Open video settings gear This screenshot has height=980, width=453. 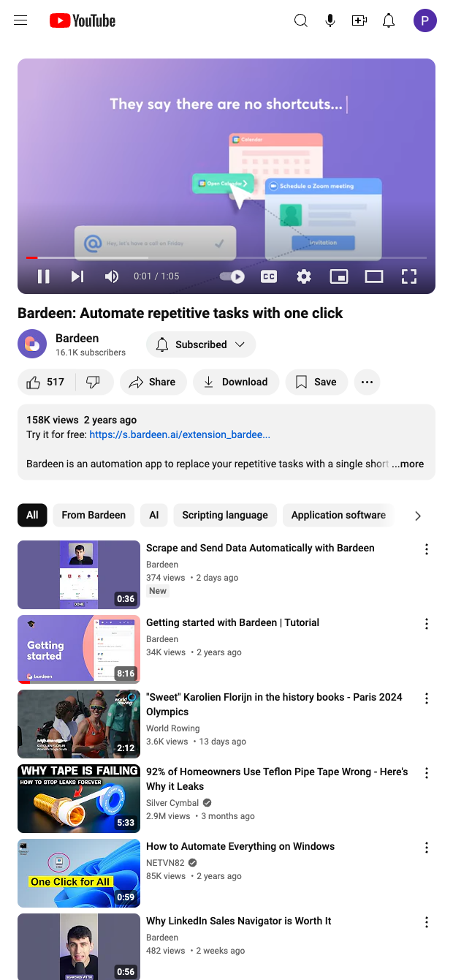pyautogui.click(x=304, y=276)
